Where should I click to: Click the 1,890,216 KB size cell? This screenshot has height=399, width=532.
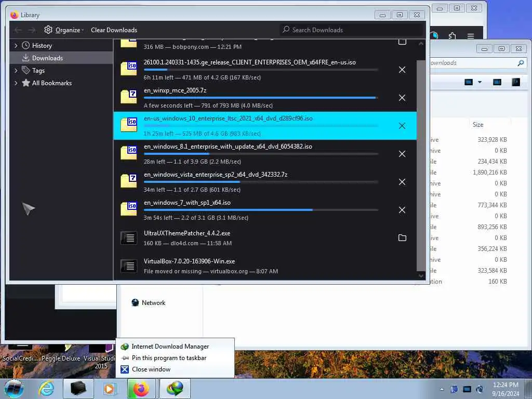point(489,172)
